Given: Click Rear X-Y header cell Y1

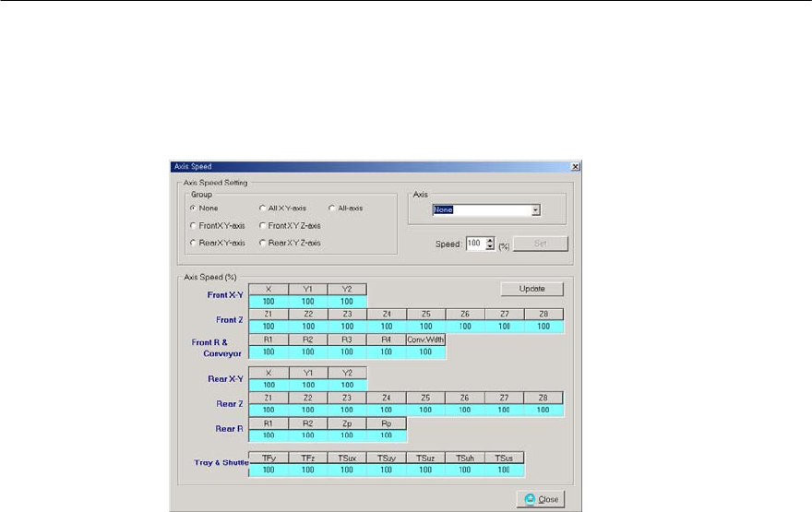Looking at the screenshot, I should pyautogui.click(x=307, y=373).
